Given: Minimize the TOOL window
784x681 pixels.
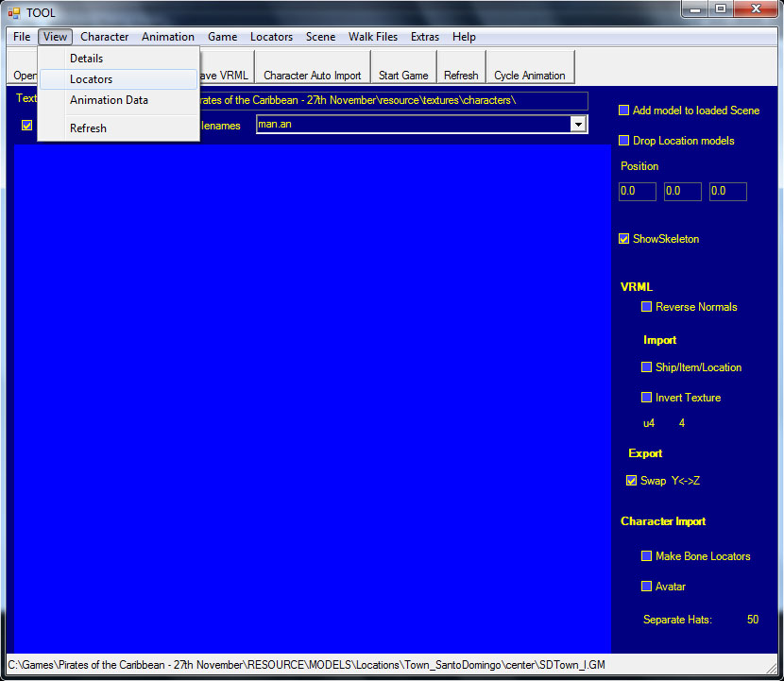Looking at the screenshot, I should (695, 9).
